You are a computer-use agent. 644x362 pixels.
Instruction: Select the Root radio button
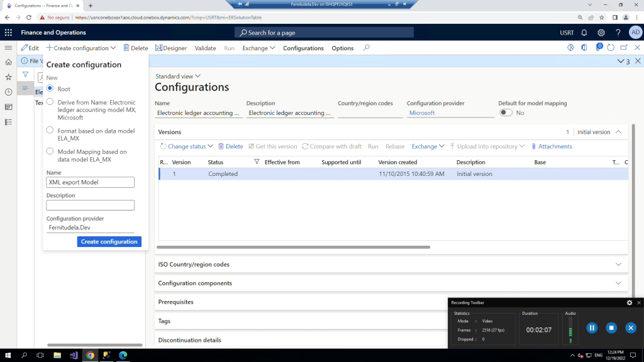50,89
